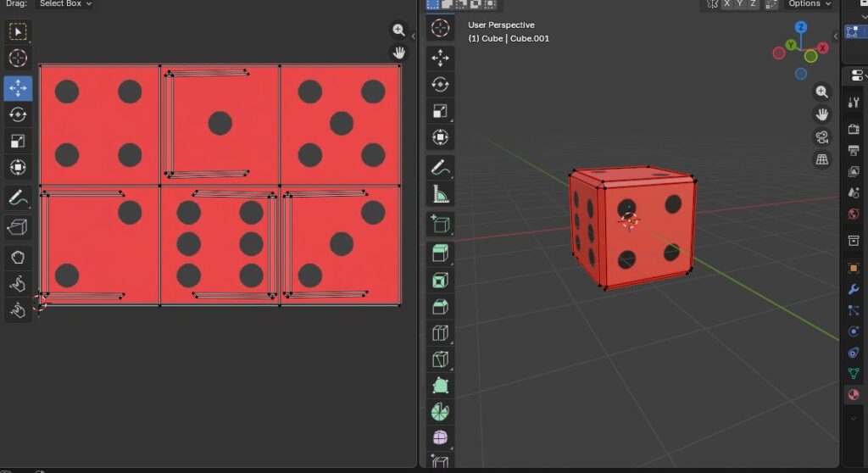Expand the Options dropdown in the viewport header
The width and height of the screenshot is (868, 473).
[x=809, y=4]
